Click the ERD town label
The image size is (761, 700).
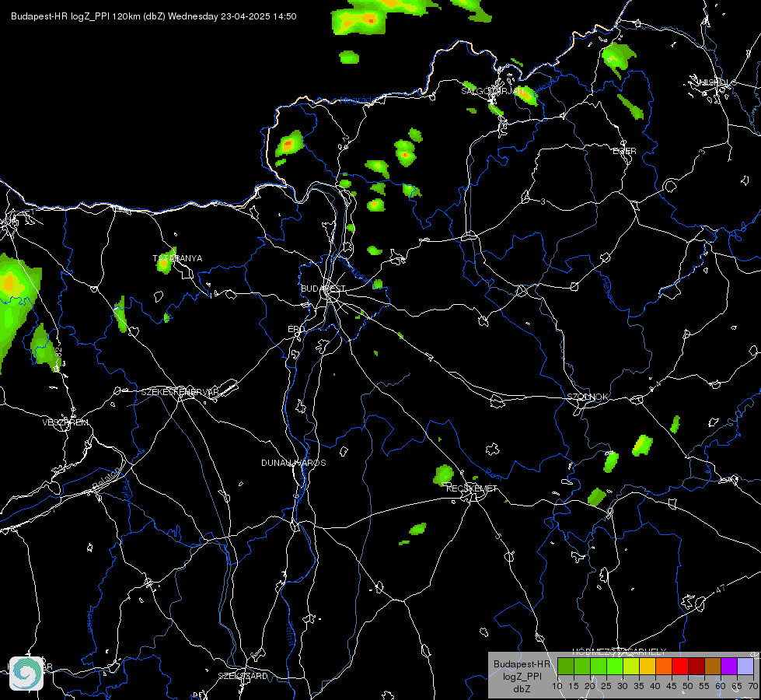[296, 329]
